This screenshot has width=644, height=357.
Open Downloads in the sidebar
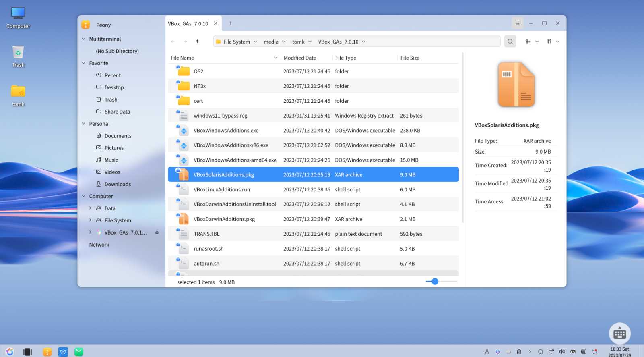(x=118, y=184)
